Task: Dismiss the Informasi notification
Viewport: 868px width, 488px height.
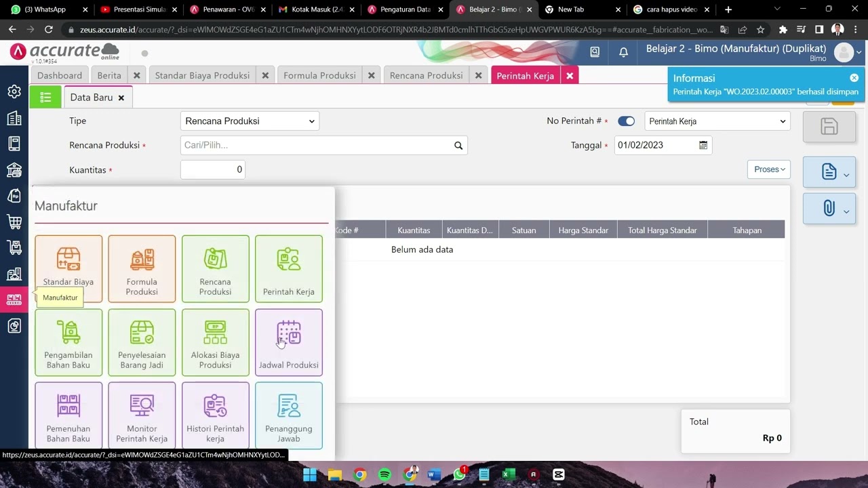Action: click(854, 78)
